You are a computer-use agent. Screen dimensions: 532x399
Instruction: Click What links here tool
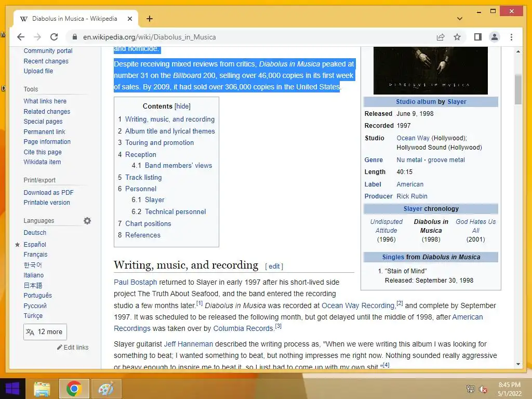[45, 101]
